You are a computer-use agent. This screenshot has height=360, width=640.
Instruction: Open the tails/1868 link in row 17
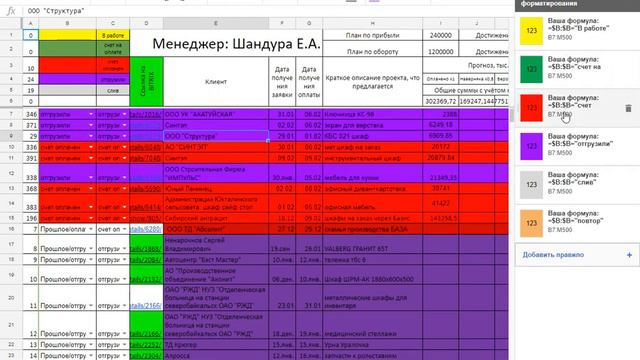click(146, 249)
